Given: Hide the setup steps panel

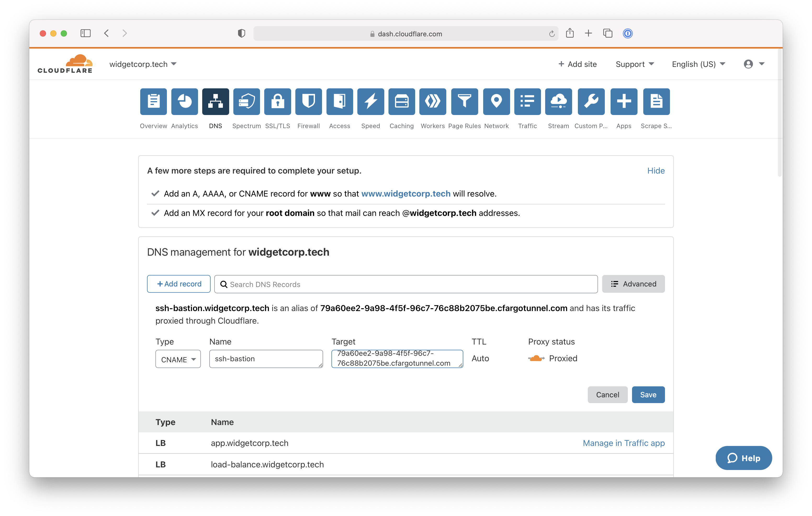Looking at the screenshot, I should 656,170.
